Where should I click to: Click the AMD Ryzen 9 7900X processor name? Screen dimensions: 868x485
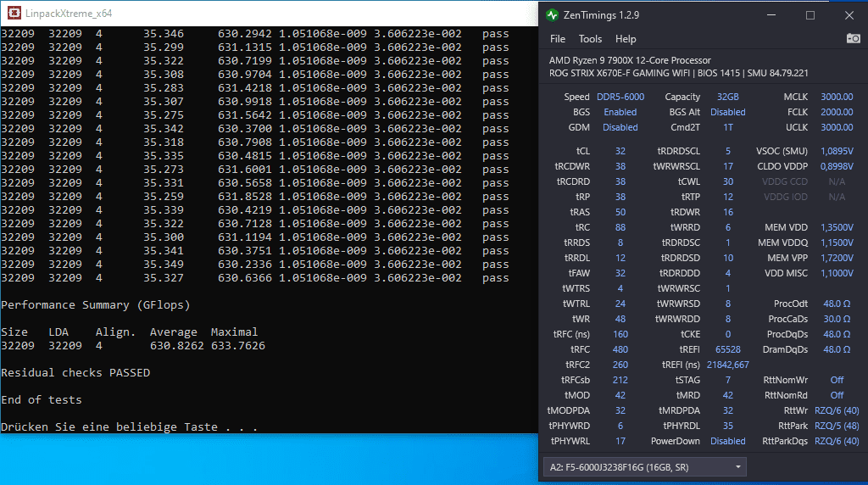630,60
